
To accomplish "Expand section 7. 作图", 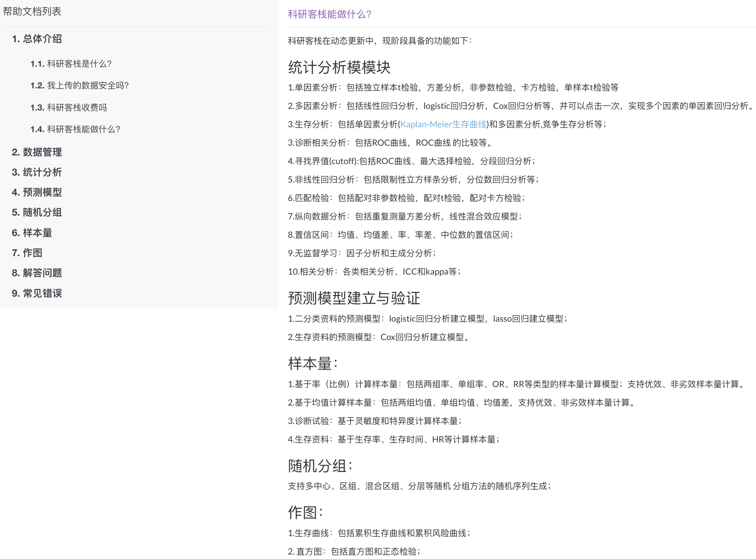I will 27,253.
